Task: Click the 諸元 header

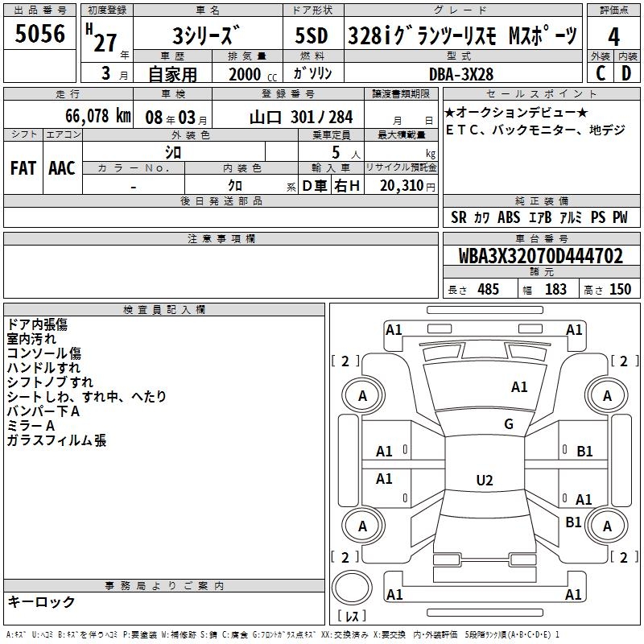Action: click(541, 271)
